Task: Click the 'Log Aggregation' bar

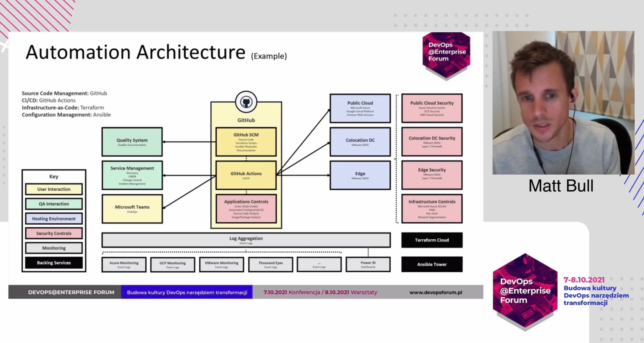Action: point(246,240)
